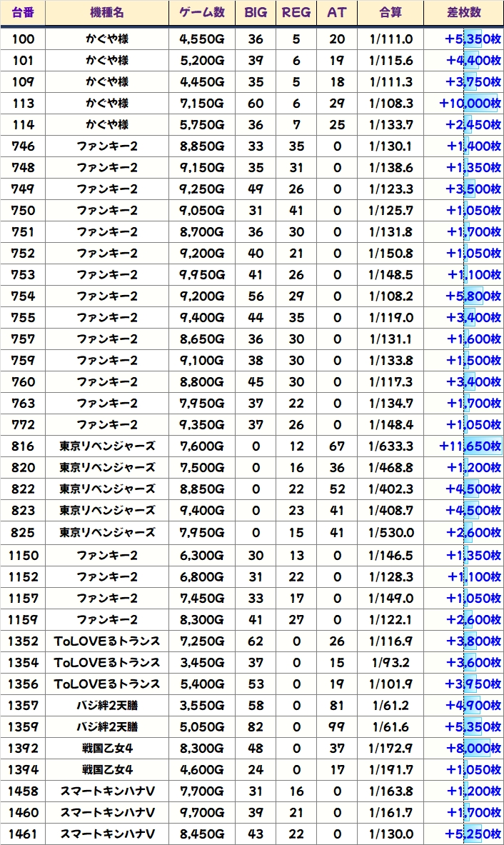Viewport: 504px width, 845px height.
Task: Click the 機種名 column header
Action: (107, 13)
